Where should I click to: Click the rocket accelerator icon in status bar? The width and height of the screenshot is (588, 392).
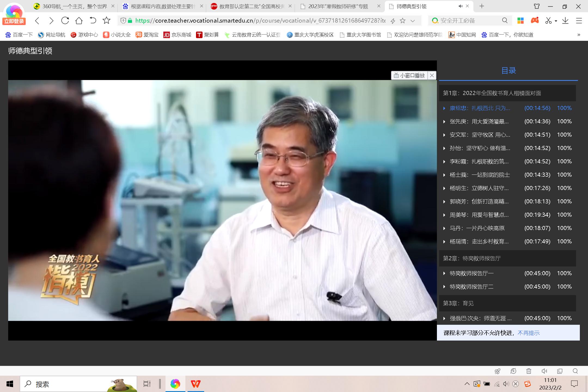click(x=497, y=371)
